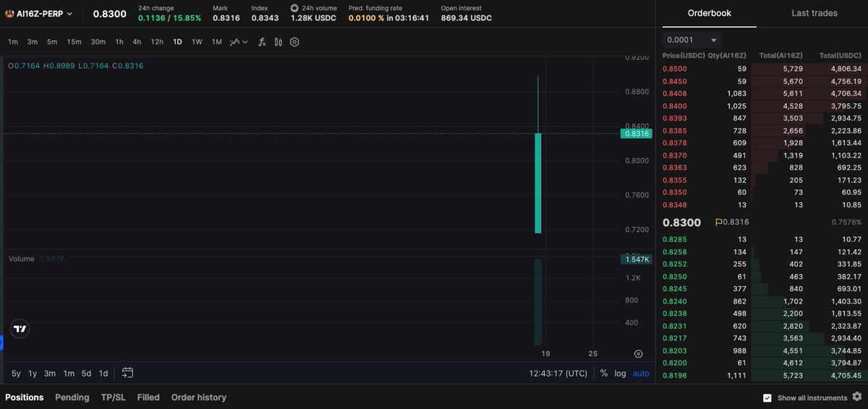Select the 1h chart interval

click(x=119, y=42)
